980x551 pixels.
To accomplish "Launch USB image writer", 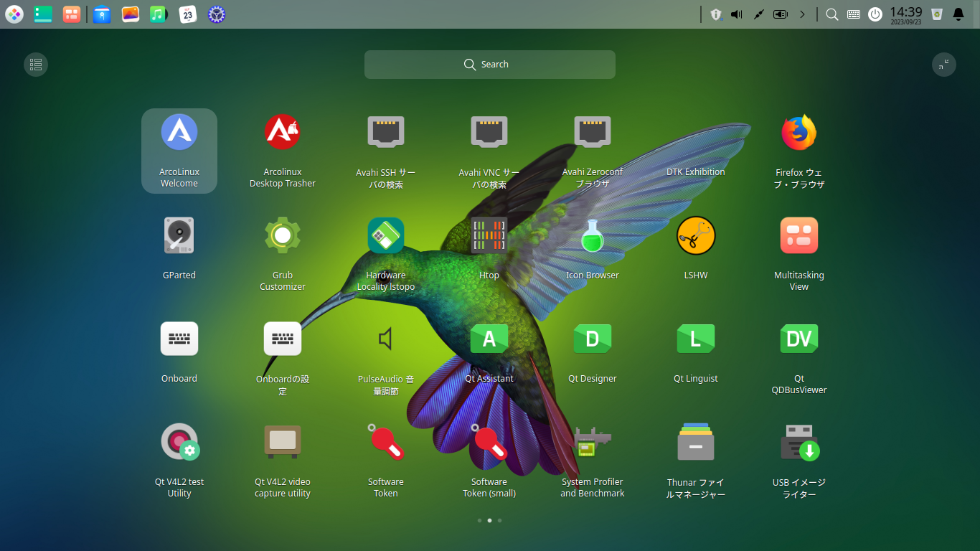I will pyautogui.click(x=799, y=461).
